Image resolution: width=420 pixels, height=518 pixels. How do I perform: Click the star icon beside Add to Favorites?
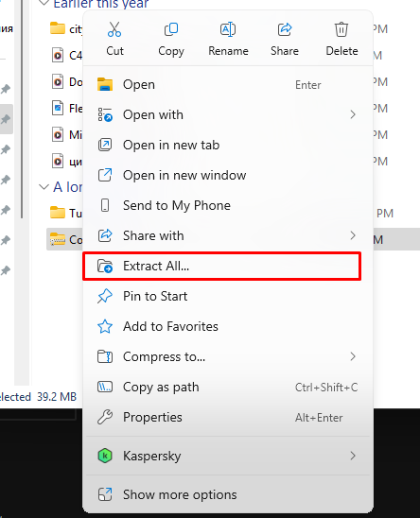click(x=105, y=326)
